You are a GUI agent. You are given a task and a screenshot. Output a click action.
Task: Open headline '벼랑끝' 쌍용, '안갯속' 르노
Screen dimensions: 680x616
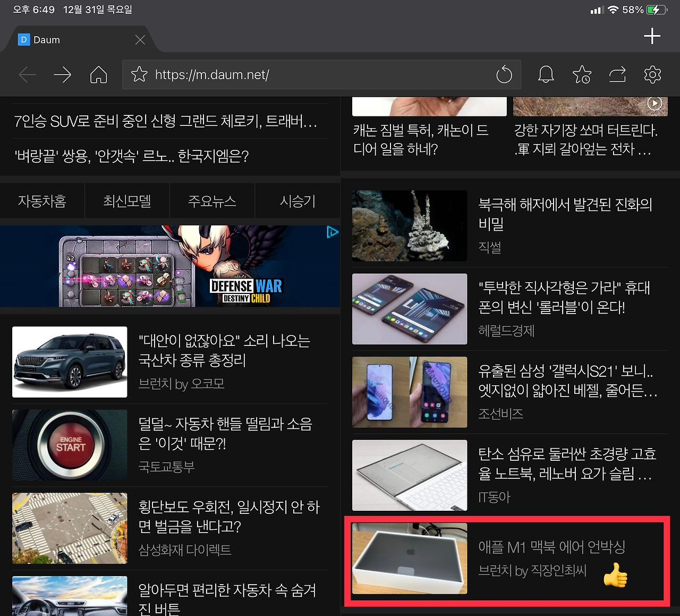click(x=131, y=156)
